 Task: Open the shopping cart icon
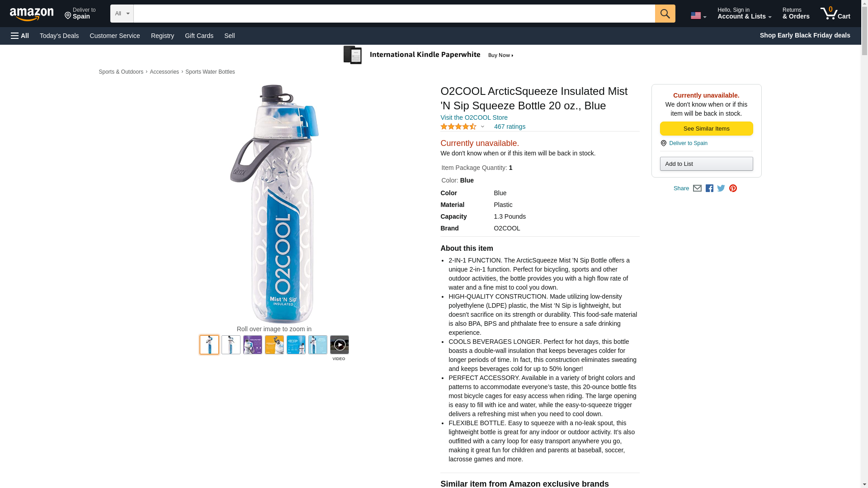tap(835, 13)
